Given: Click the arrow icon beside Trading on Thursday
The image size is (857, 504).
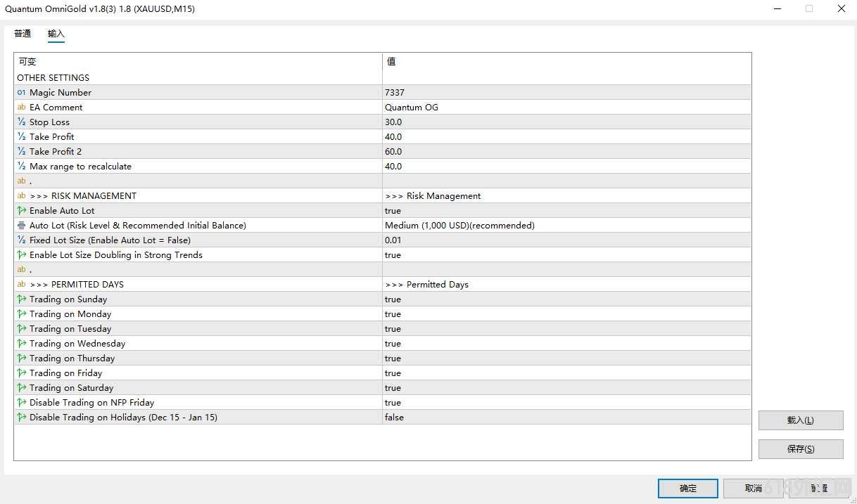Looking at the screenshot, I should (21, 358).
